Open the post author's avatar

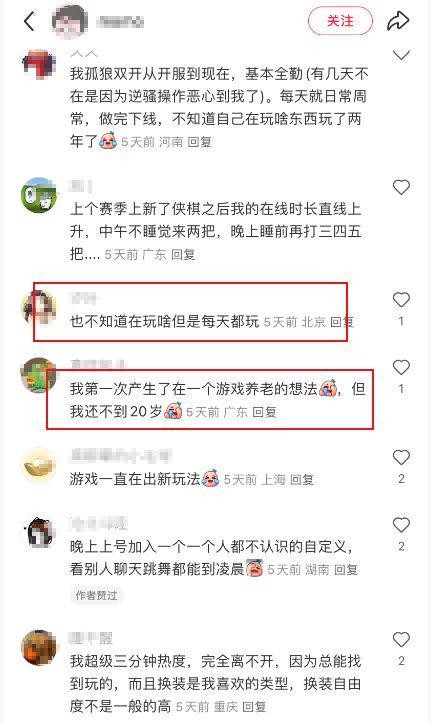70,21
